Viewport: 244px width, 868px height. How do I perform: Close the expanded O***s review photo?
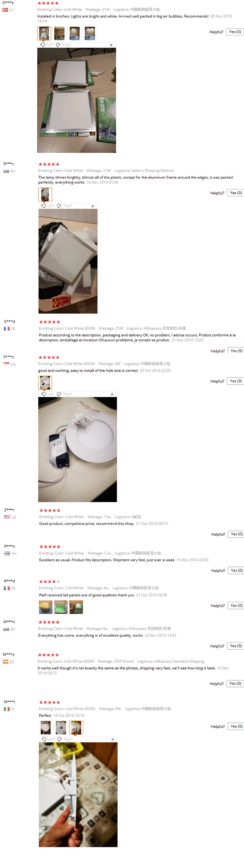tap(111, 45)
